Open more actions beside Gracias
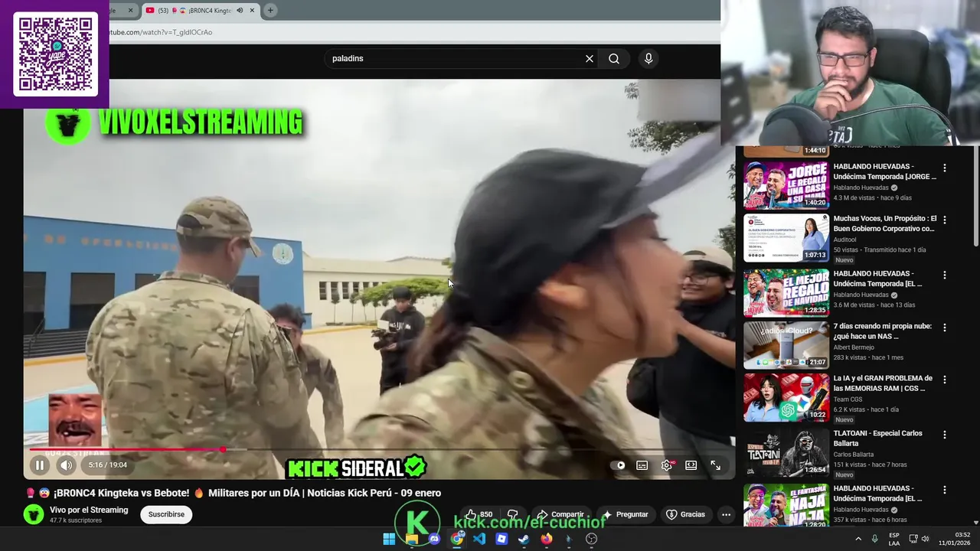This screenshot has width=980, height=551. [x=726, y=514]
